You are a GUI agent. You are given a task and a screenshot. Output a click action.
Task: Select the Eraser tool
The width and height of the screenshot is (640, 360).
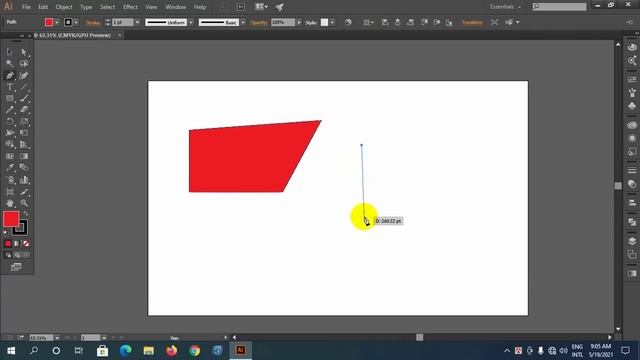[x=24, y=110]
